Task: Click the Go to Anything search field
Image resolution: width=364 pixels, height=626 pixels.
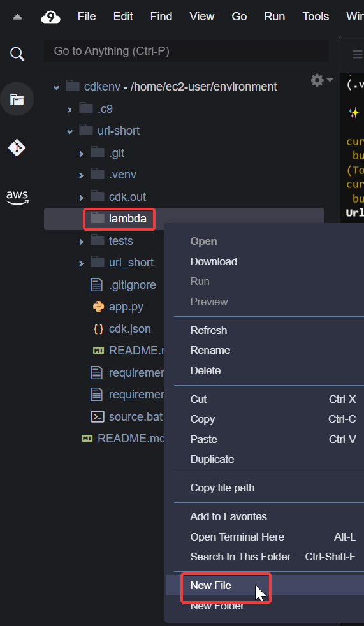Action: pyautogui.click(x=186, y=51)
